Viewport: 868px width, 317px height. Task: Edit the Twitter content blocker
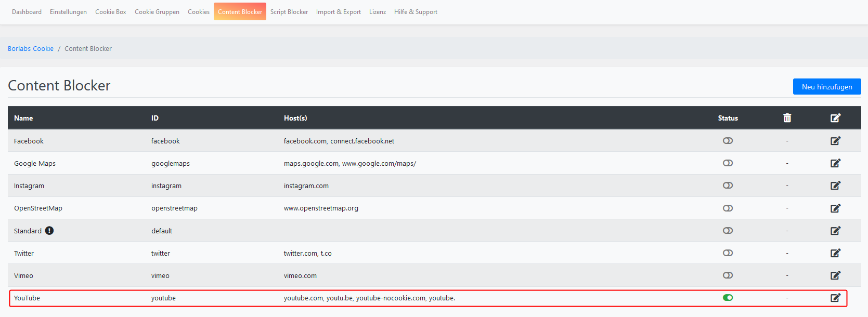point(835,253)
